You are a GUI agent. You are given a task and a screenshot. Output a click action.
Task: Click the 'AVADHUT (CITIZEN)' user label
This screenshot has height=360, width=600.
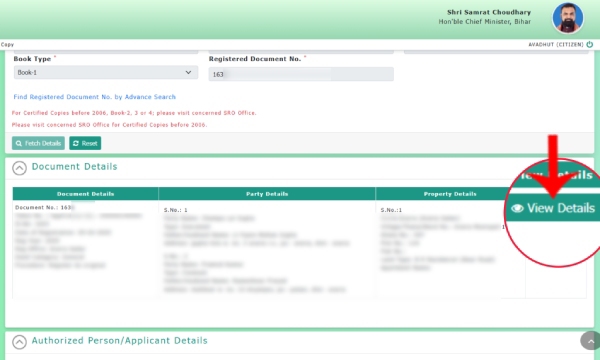point(556,45)
